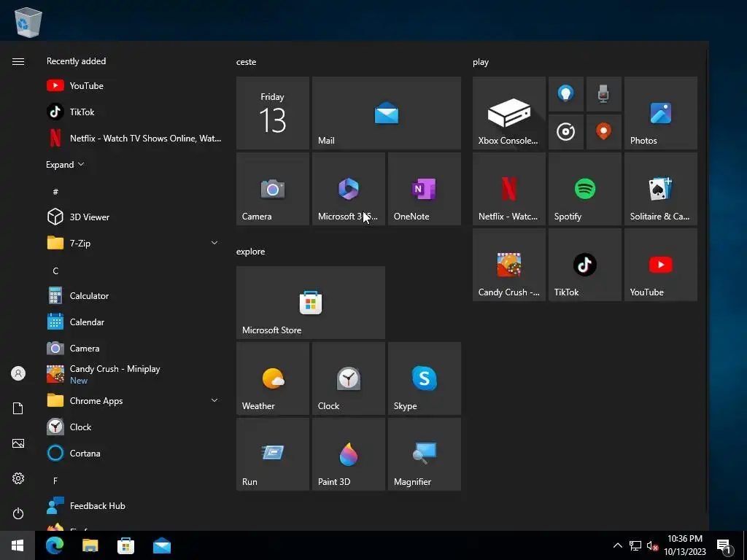Open TikTok from Recently added list
The width and height of the screenshot is (747, 560).
133,112
